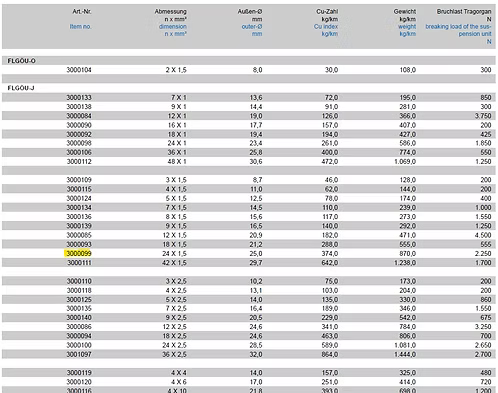Click breaking load value 3.250
Image resolution: width=498 pixels, height=393 pixels.
click(x=483, y=327)
